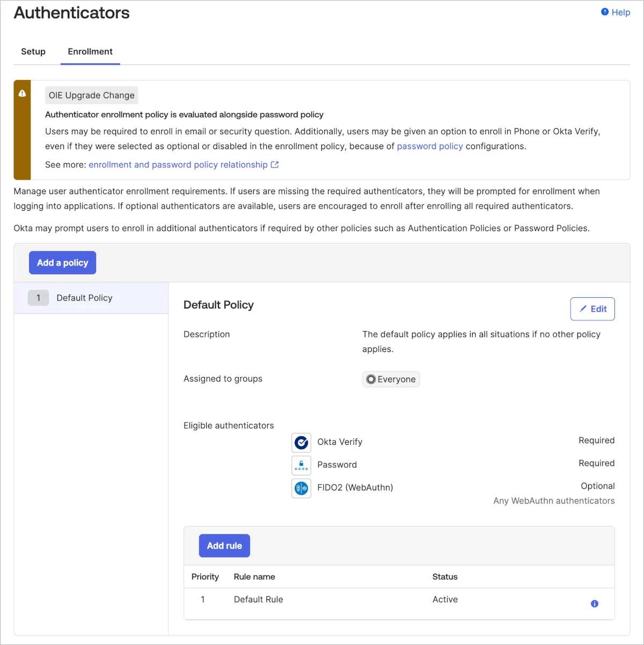Open the password policy link
The width and height of the screenshot is (644, 645).
[x=429, y=146]
